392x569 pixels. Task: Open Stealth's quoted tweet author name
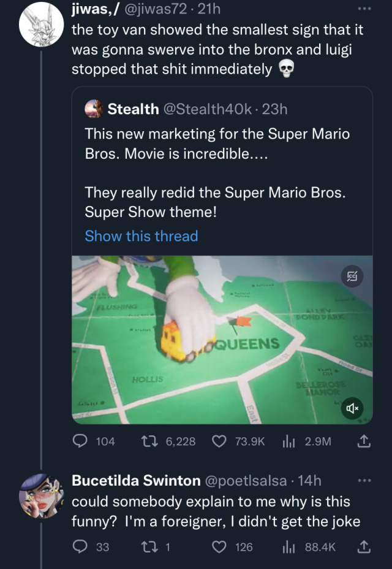tap(133, 109)
